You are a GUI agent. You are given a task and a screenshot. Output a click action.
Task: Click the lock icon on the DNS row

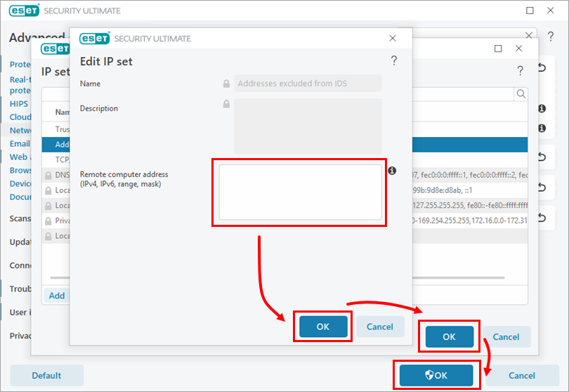coord(48,175)
